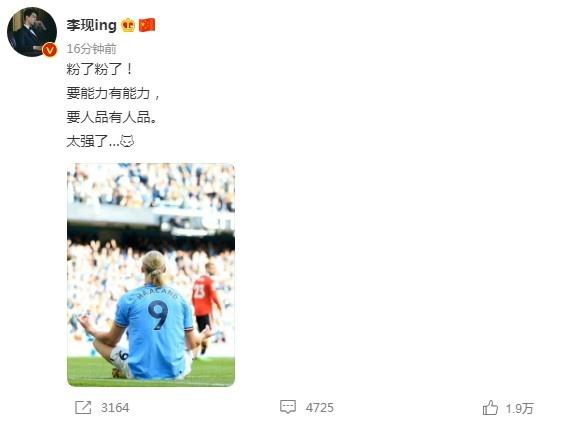Click the cat emoji after 太强了

(127, 141)
